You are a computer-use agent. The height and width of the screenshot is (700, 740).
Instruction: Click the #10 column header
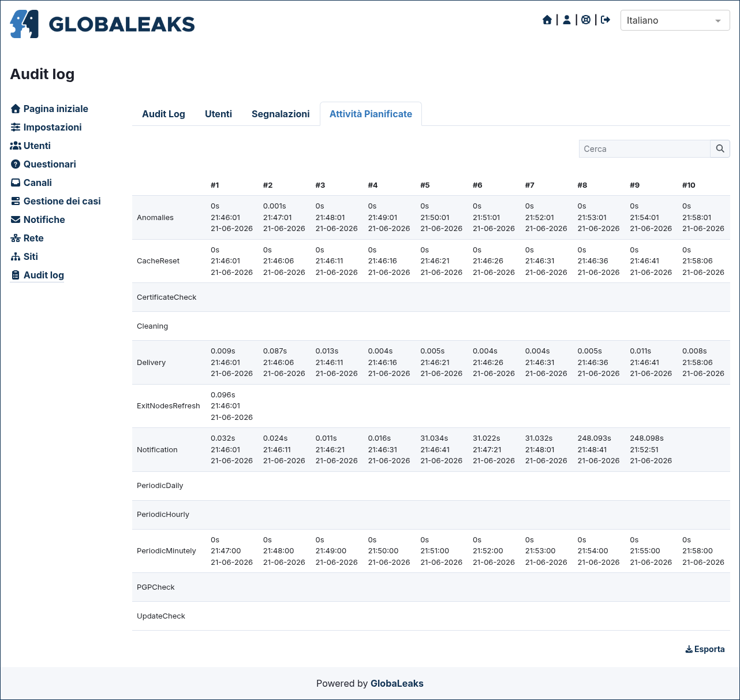[x=689, y=185]
